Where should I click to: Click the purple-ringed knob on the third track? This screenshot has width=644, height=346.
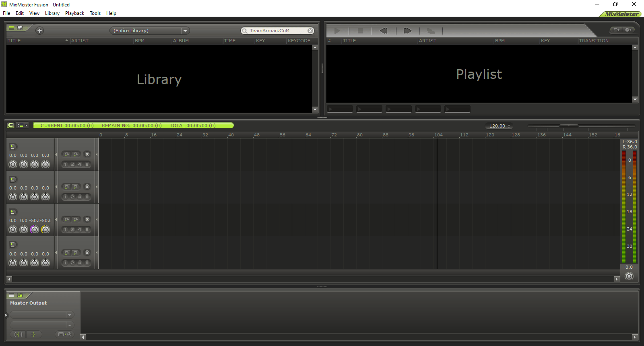[35, 229]
